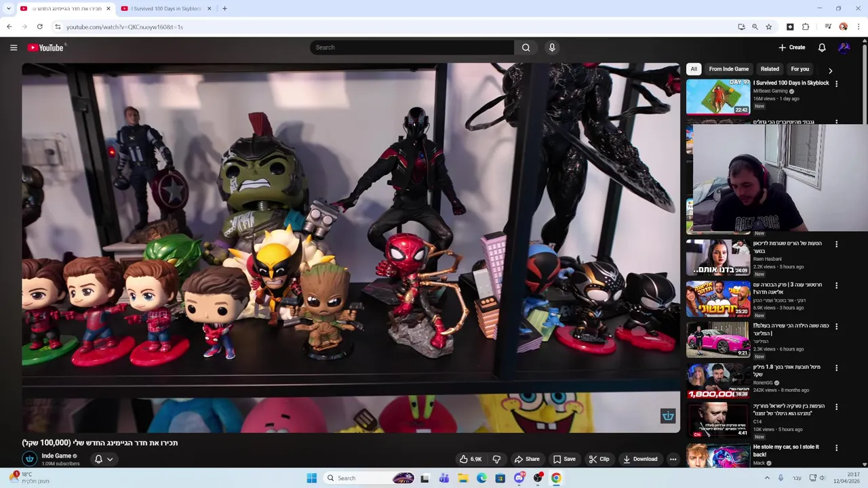
Task: Create a Clip of this video
Action: tap(599, 459)
